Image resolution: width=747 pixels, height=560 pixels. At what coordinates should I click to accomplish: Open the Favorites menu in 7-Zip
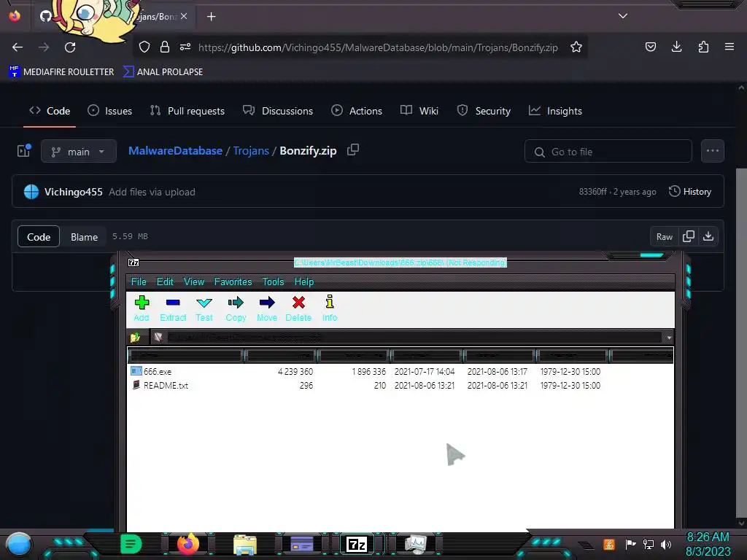point(233,282)
